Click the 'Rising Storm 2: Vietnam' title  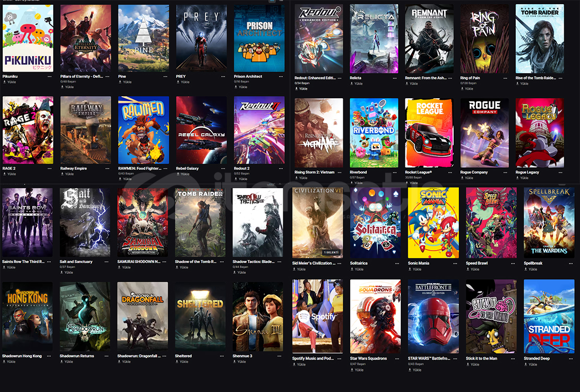[315, 172]
